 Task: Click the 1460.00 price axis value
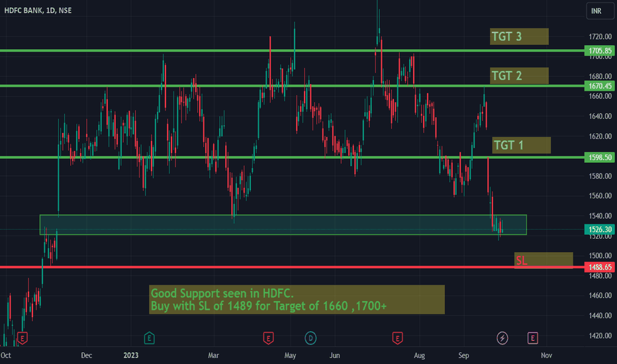pyautogui.click(x=600, y=295)
